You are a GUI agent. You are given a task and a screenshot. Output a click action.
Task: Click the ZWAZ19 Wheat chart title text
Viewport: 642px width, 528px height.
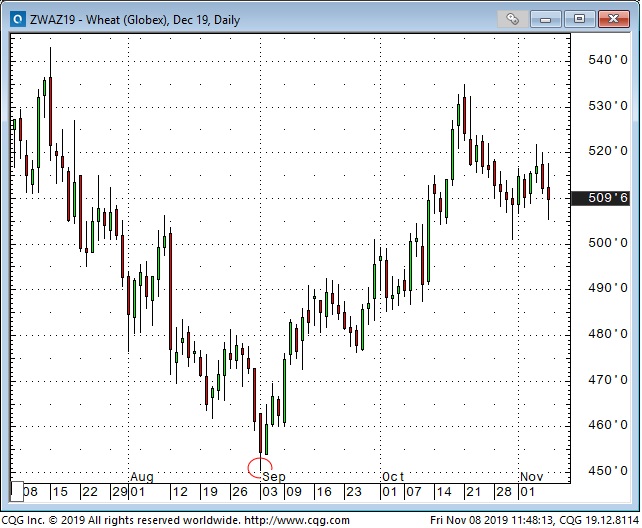135,20
